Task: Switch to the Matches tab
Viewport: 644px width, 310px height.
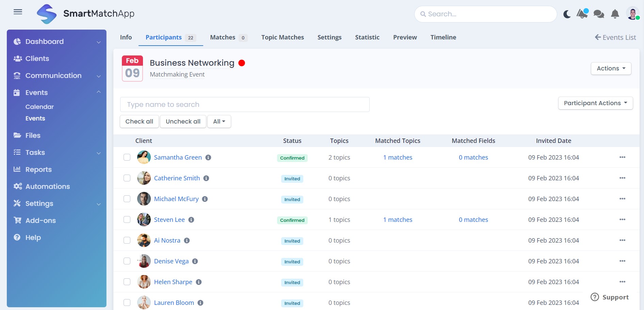Action: (x=223, y=37)
